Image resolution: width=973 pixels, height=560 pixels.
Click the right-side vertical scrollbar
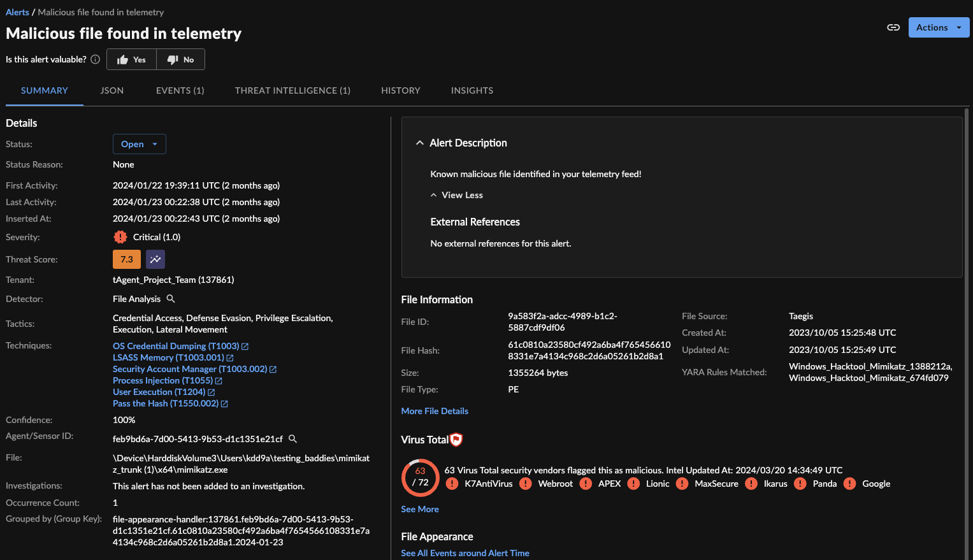click(x=968, y=333)
